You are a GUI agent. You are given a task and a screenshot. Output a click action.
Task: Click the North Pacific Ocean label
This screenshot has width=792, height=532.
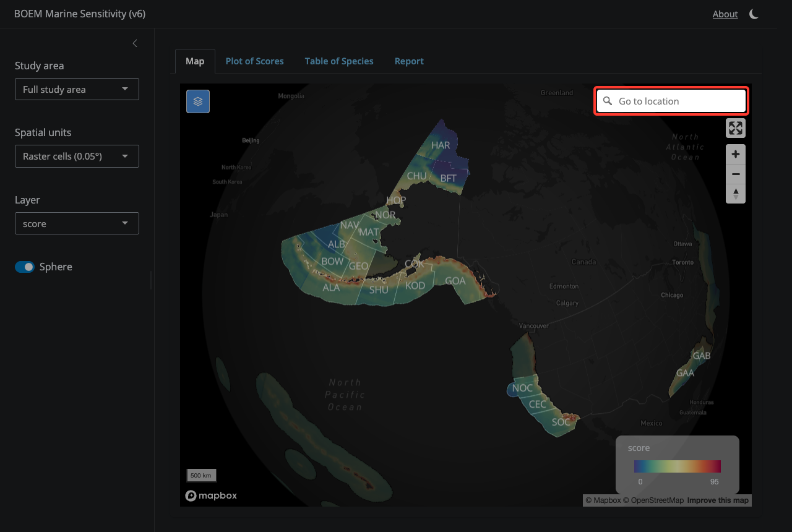[345, 395]
